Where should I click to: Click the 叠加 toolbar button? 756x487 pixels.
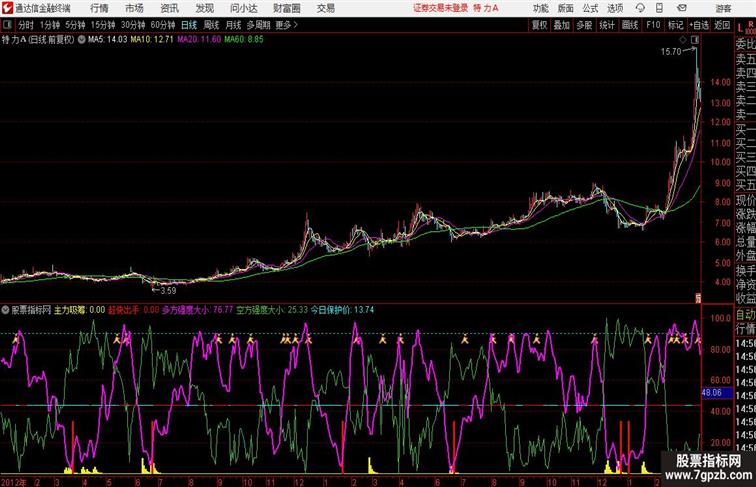pyautogui.click(x=562, y=25)
